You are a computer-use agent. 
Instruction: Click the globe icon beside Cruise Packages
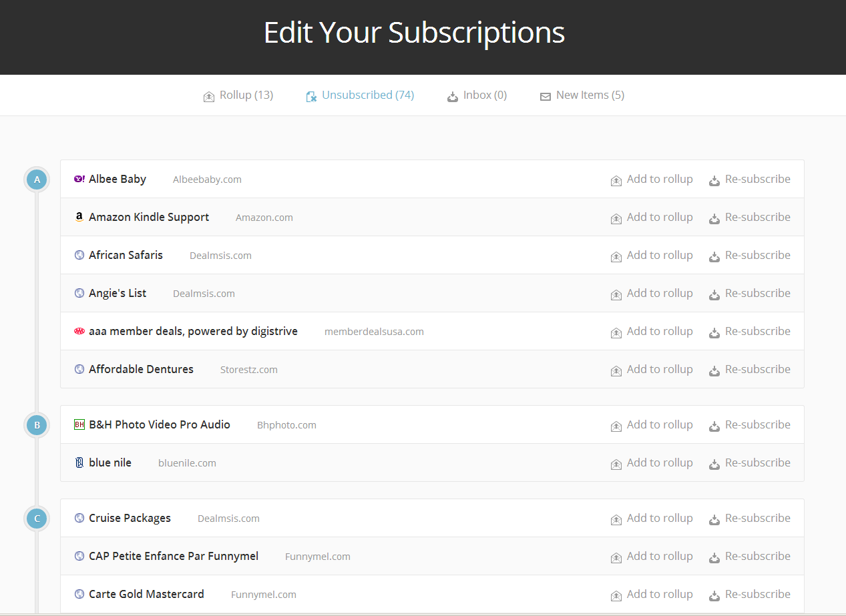coord(79,518)
